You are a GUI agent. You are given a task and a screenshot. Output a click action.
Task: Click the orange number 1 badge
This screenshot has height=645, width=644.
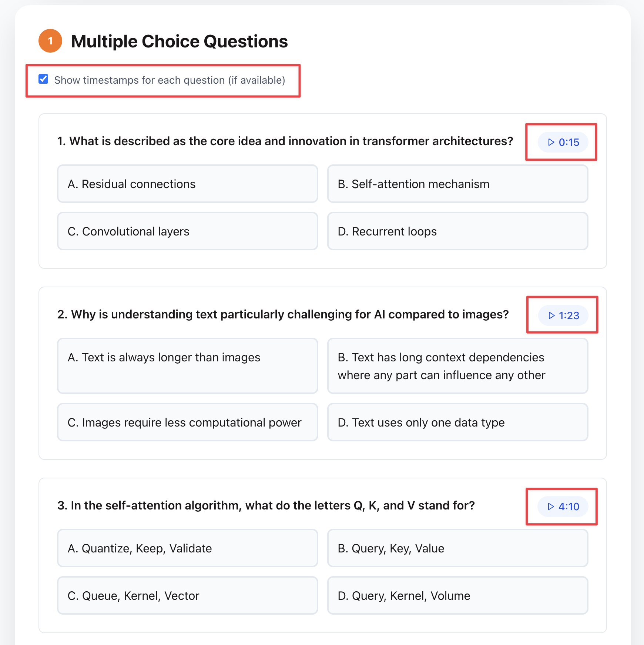point(50,41)
